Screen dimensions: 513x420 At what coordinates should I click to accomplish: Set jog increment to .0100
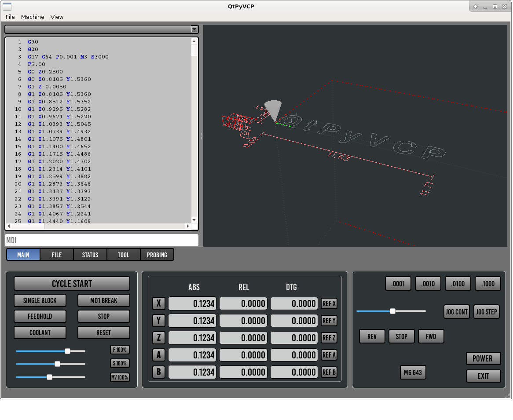458,284
